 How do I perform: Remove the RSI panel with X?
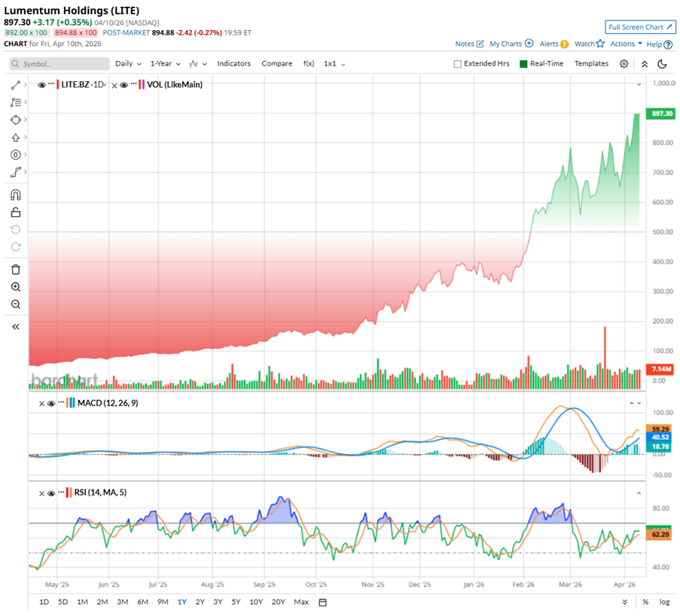[41, 494]
